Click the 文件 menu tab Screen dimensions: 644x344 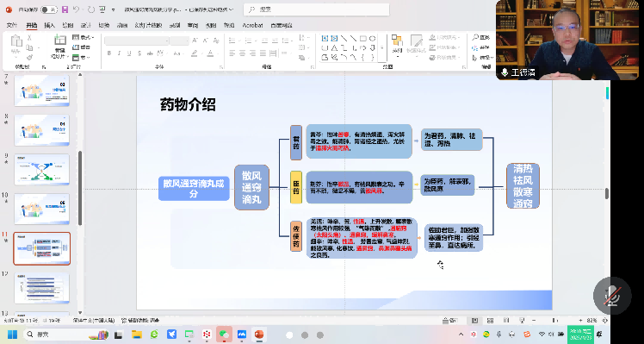pos(12,26)
